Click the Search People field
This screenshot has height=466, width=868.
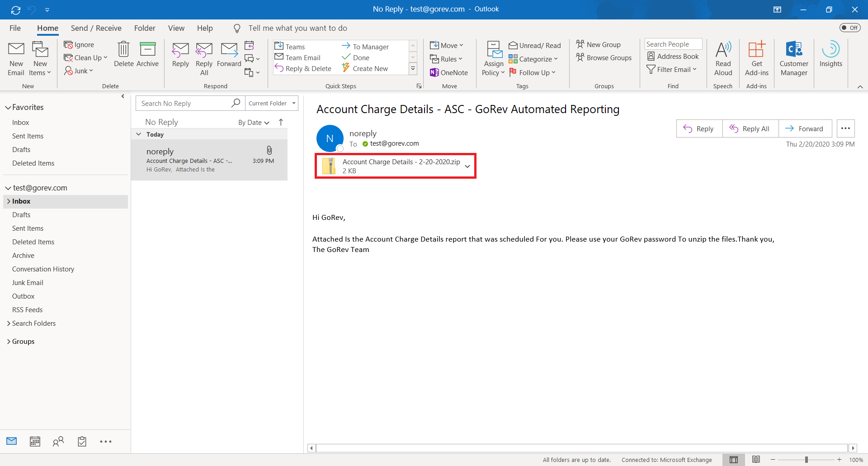click(x=673, y=44)
